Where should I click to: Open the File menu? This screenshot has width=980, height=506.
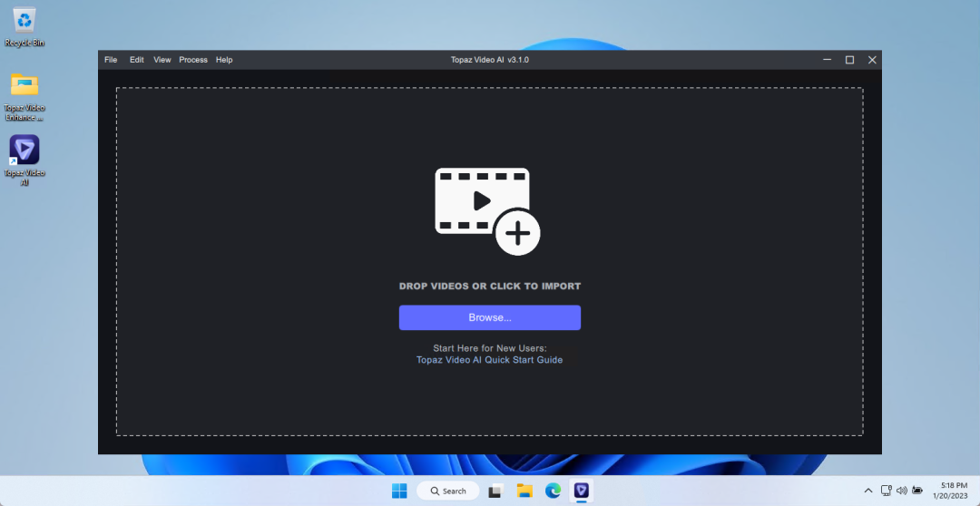(111, 60)
